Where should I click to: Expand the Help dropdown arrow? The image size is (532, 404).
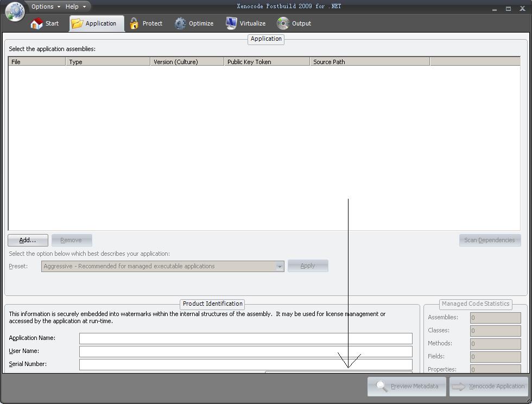pyautogui.click(x=84, y=7)
